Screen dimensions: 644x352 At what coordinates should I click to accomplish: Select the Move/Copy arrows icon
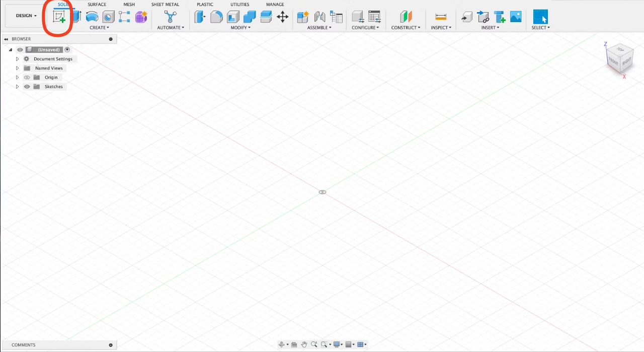point(283,17)
